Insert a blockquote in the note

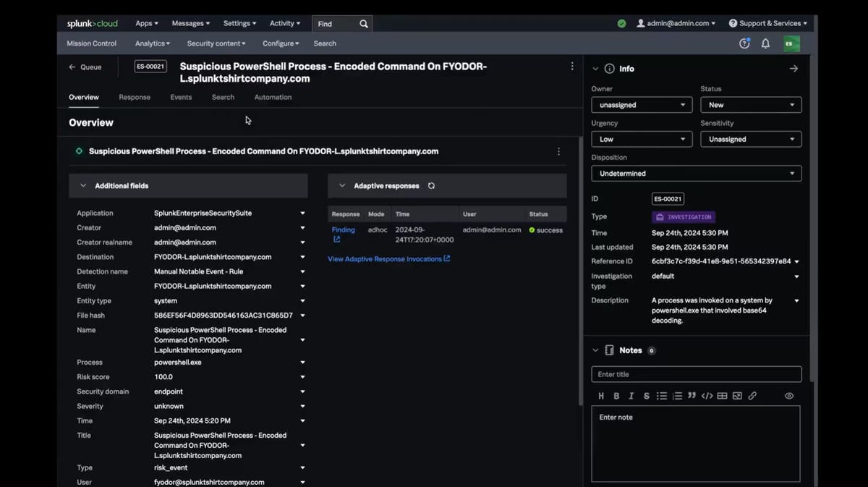[692, 396]
